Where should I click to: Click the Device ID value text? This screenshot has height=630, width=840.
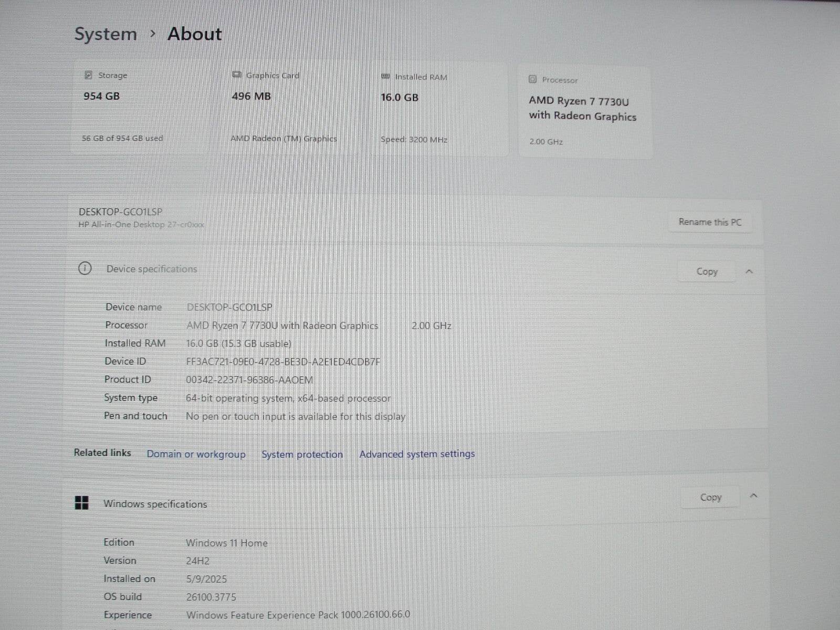pyautogui.click(x=283, y=362)
